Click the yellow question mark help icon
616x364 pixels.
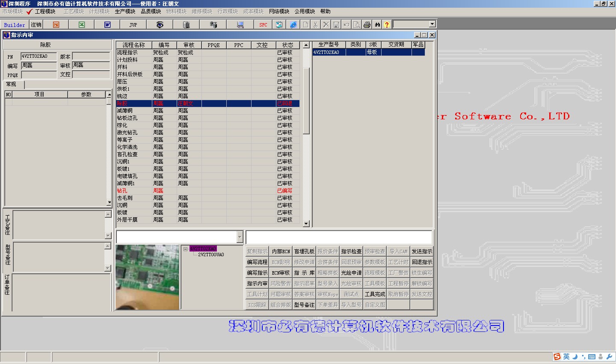387,25
